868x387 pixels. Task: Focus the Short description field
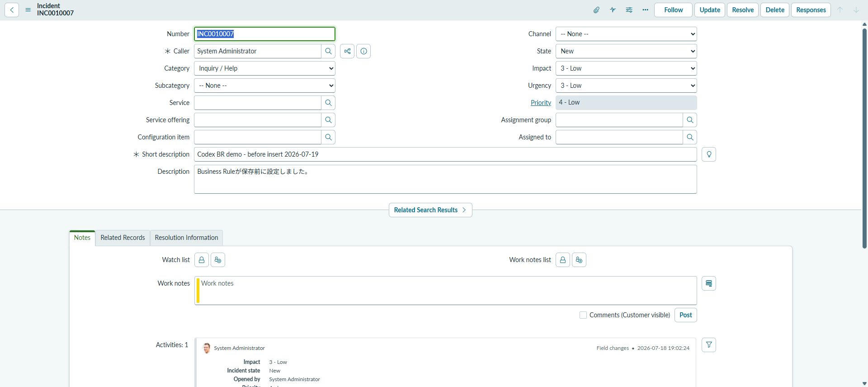(445, 154)
